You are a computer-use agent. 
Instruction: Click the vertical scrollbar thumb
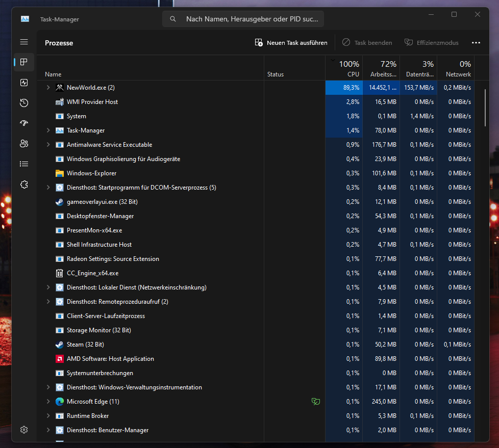pos(485,108)
